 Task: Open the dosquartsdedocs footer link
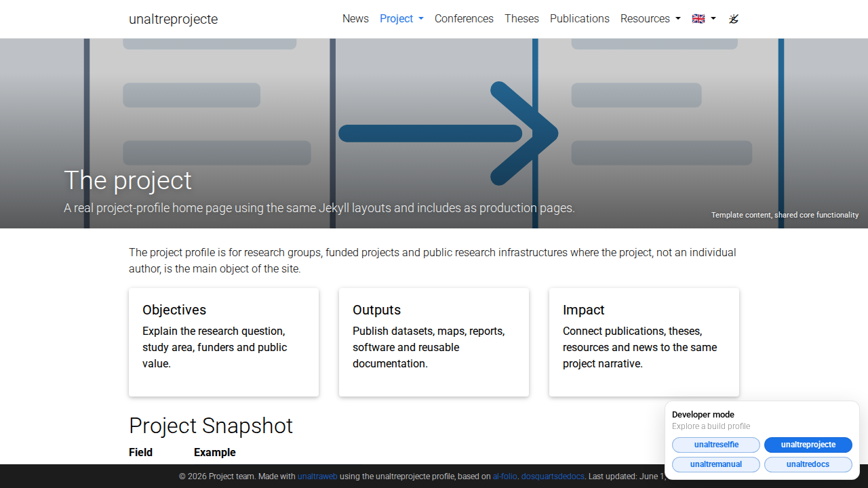click(553, 476)
